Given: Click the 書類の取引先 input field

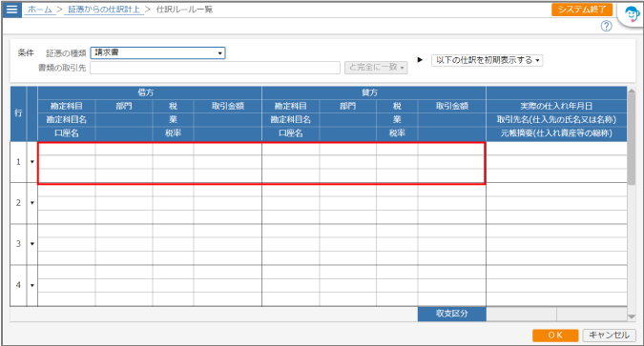Looking at the screenshot, I should 216,68.
